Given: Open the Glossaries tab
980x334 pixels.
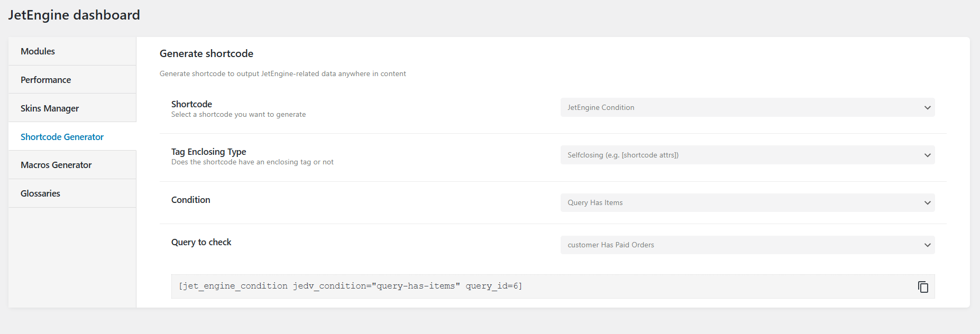Looking at the screenshot, I should coord(72,193).
